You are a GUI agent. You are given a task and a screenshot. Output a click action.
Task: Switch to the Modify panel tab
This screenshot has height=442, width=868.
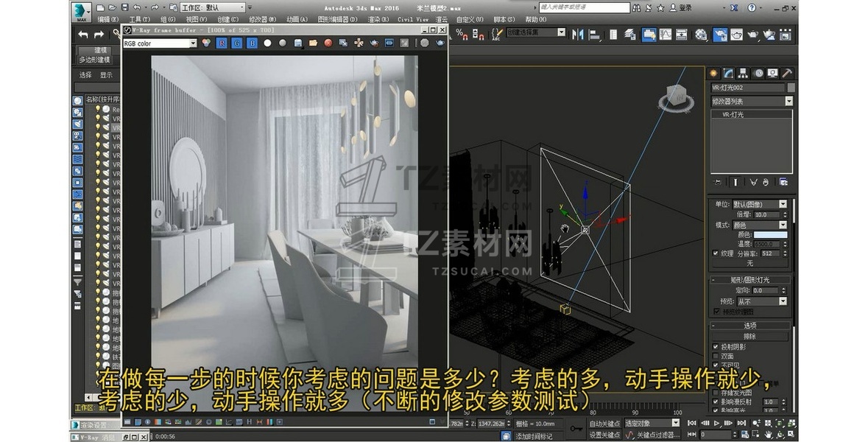coord(729,73)
